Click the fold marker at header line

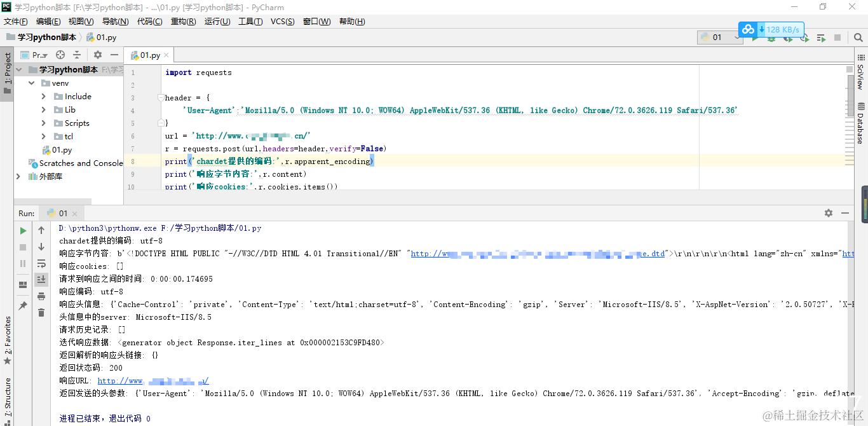click(x=162, y=98)
